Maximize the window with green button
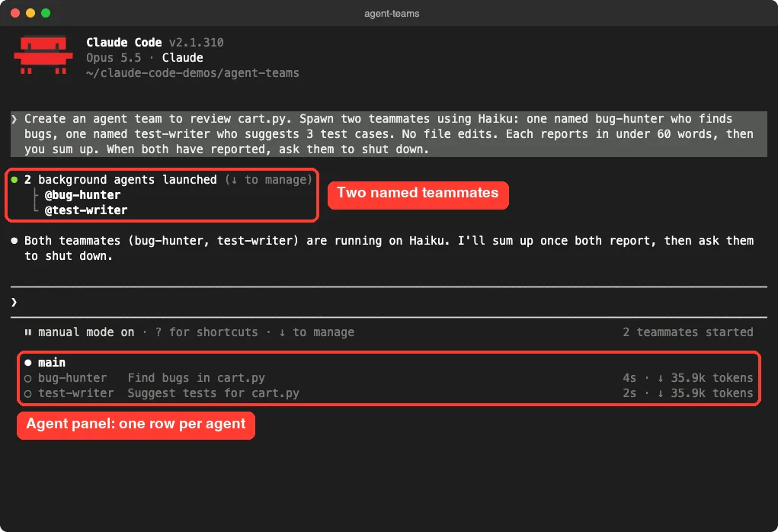This screenshot has height=532, width=778. pyautogui.click(x=46, y=13)
